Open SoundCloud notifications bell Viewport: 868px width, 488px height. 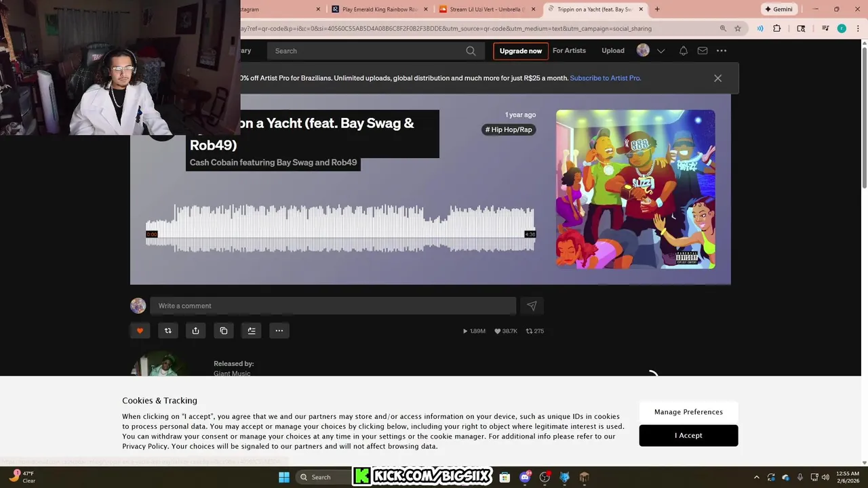click(684, 51)
